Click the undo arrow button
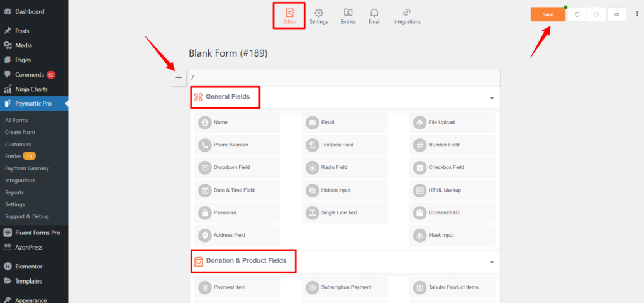 point(577,14)
